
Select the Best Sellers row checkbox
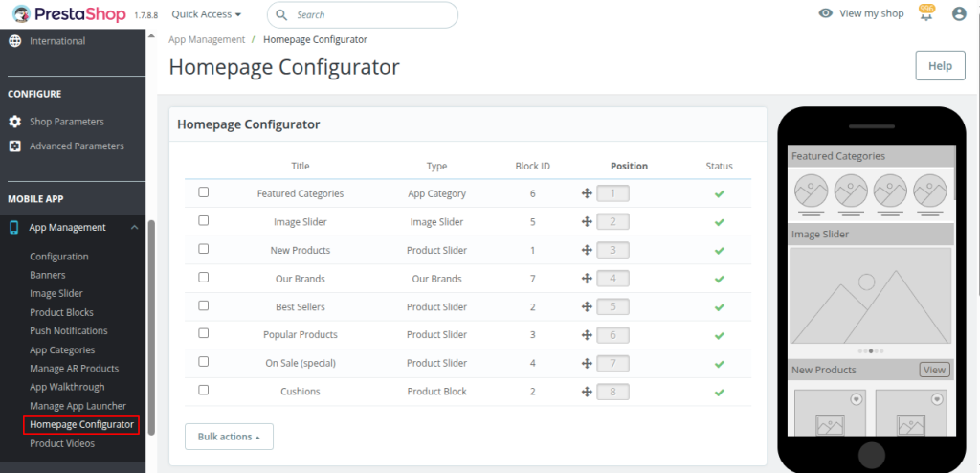click(x=203, y=305)
